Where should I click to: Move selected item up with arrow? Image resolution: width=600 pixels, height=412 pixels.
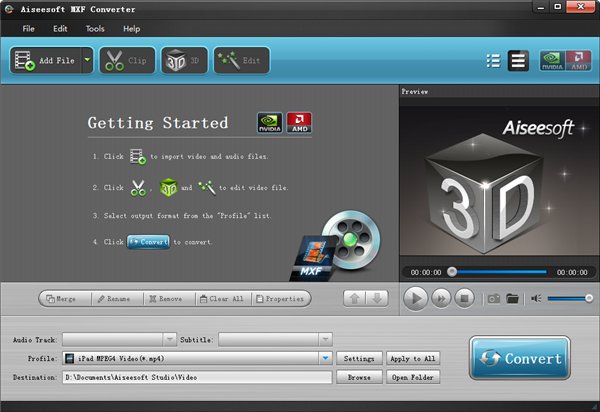[x=354, y=298]
